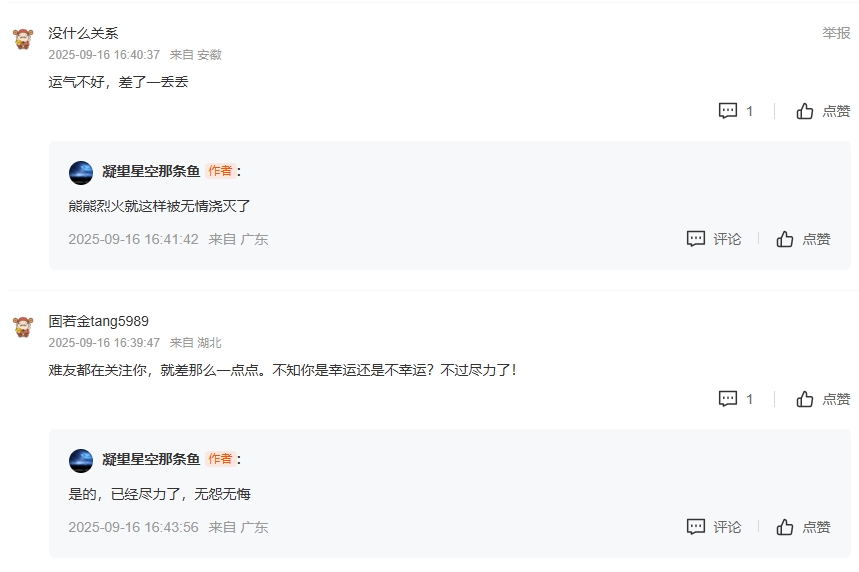Screen dimensions: 859x572
Task: Open author avatar in second reply
Action: pyautogui.click(x=81, y=461)
